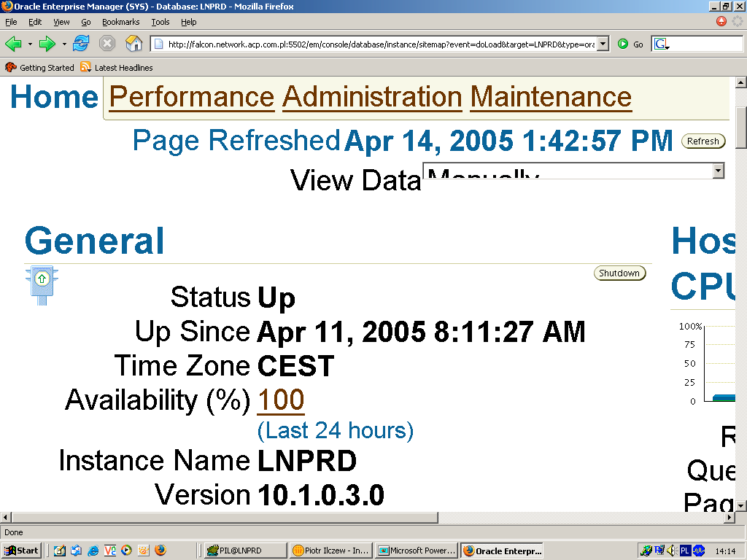747x560 pixels.
Task: Click the horizontal scrollbar left arrow
Action: (5, 517)
